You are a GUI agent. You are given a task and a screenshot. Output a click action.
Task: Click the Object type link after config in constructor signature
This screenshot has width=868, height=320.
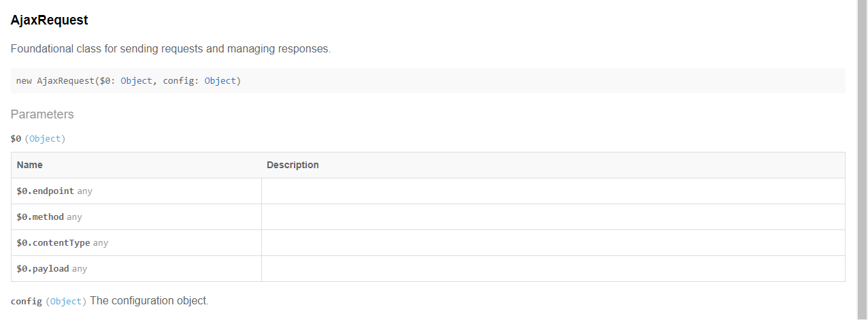point(220,81)
